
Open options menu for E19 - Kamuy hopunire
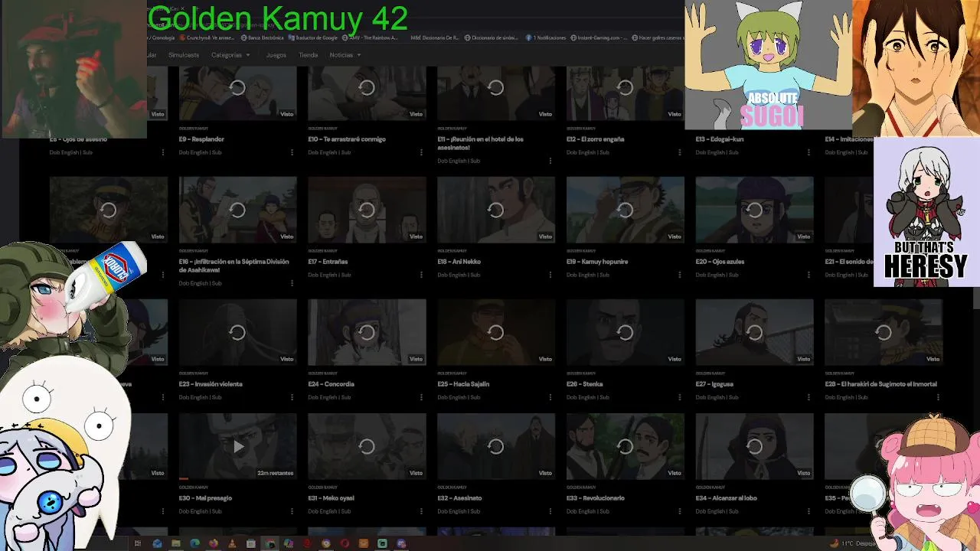(680, 275)
